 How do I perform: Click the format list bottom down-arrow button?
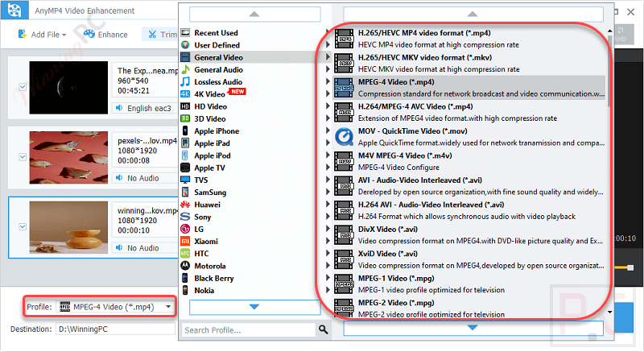click(473, 328)
